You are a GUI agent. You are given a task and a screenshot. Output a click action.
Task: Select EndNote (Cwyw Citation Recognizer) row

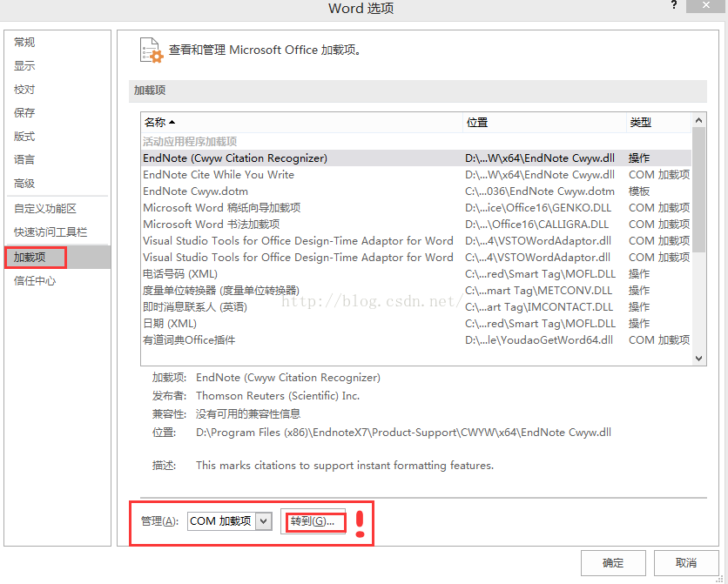[x=416, y=158]
